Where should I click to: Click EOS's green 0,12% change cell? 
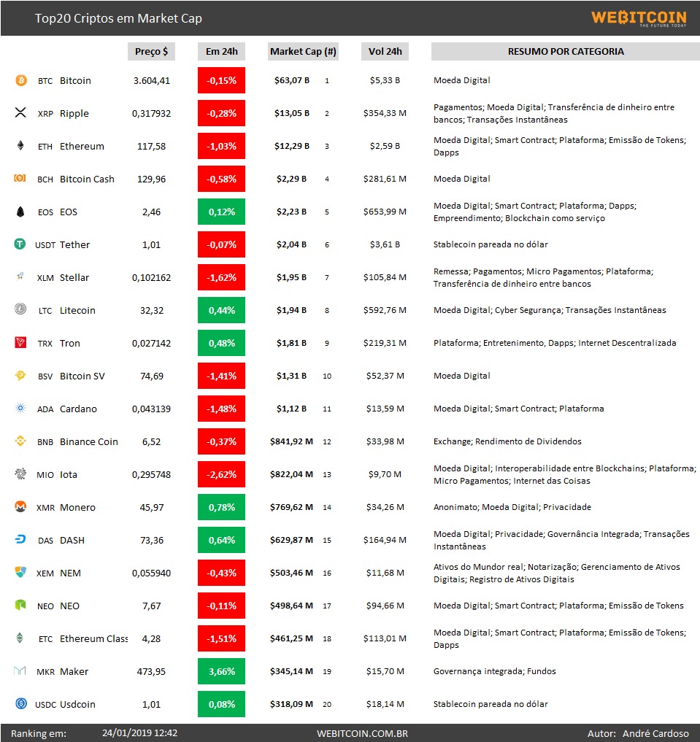(221, 212)
